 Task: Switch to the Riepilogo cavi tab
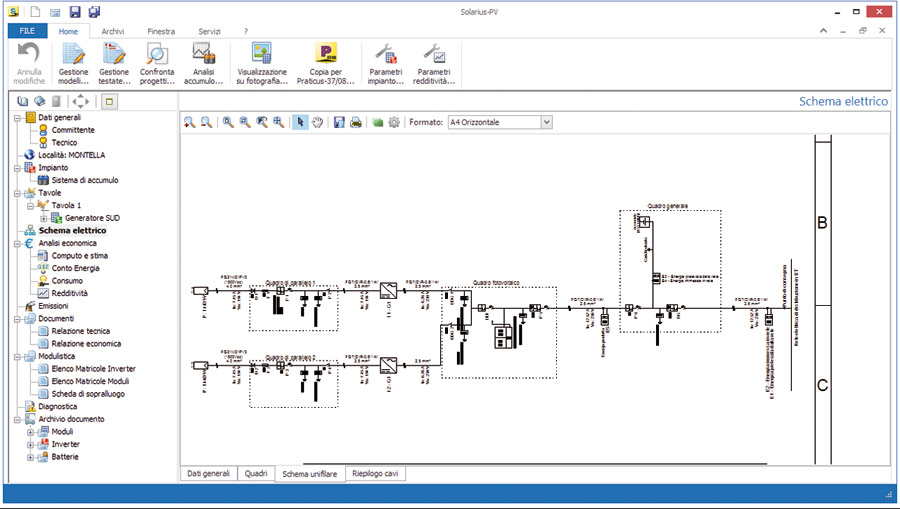(x=375, y=473)
